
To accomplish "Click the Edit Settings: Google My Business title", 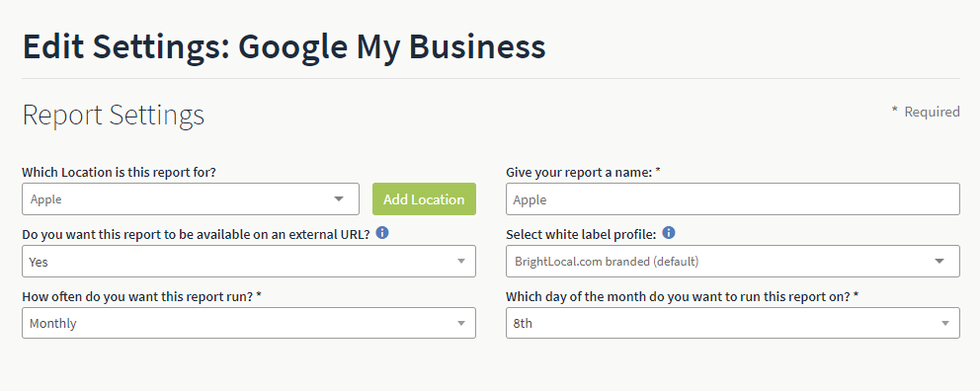I will coord(285,46).
